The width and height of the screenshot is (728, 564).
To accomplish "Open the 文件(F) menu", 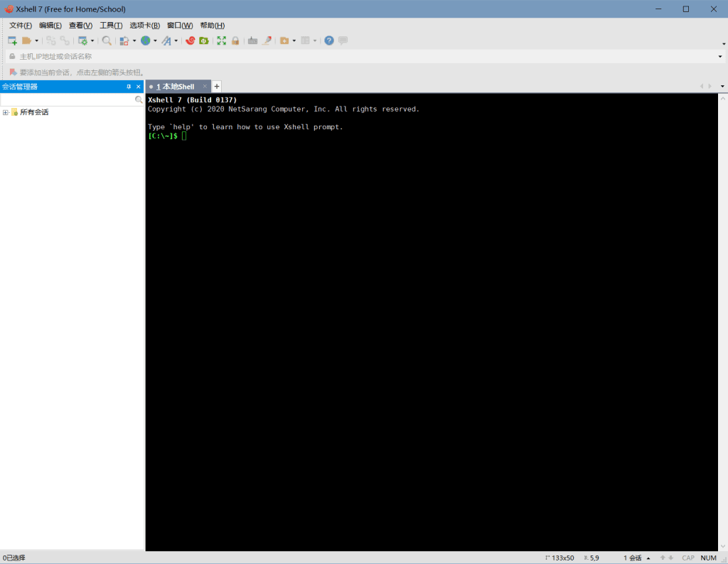I will tap(20, 26).
